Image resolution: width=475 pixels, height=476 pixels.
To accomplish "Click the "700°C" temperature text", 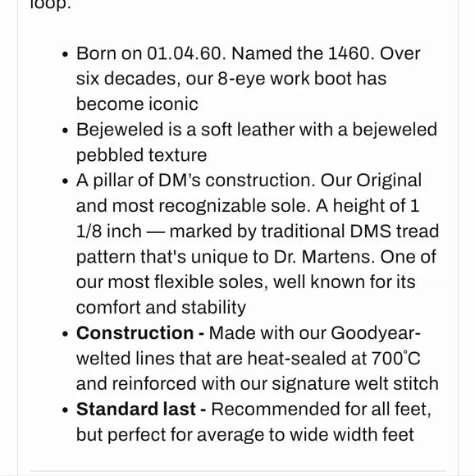I will [395, 358].
